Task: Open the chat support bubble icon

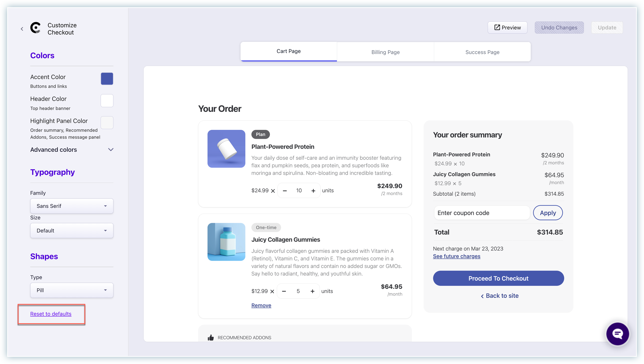Action: coord(617,334)
